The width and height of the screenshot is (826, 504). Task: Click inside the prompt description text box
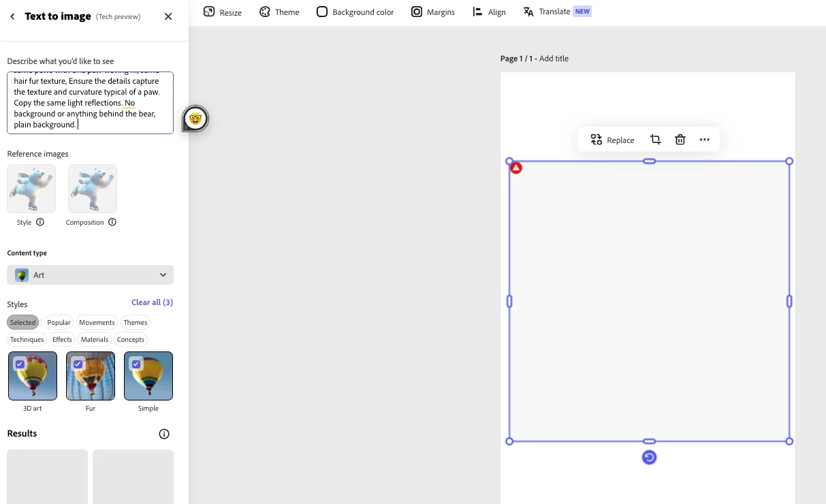pos(91,103)
